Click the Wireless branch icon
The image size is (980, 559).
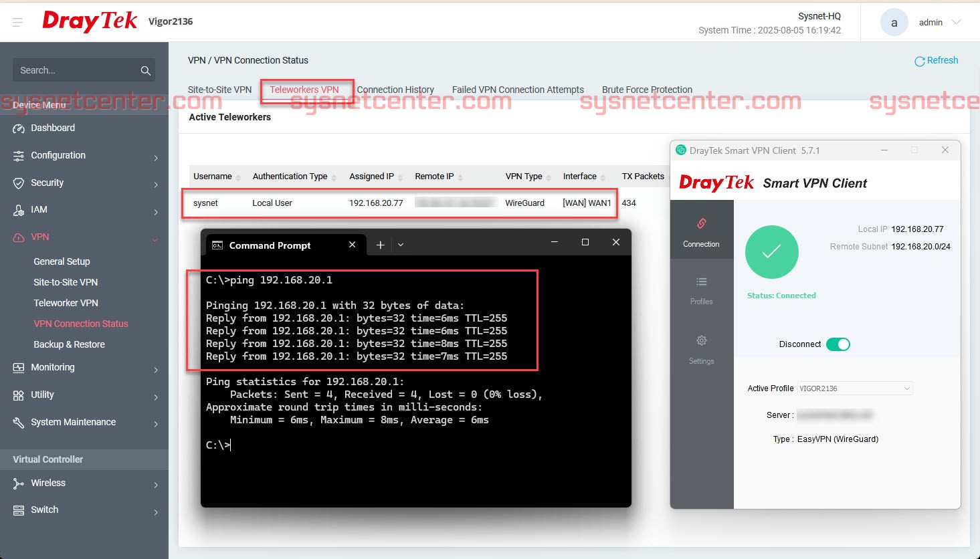[19, 483]
